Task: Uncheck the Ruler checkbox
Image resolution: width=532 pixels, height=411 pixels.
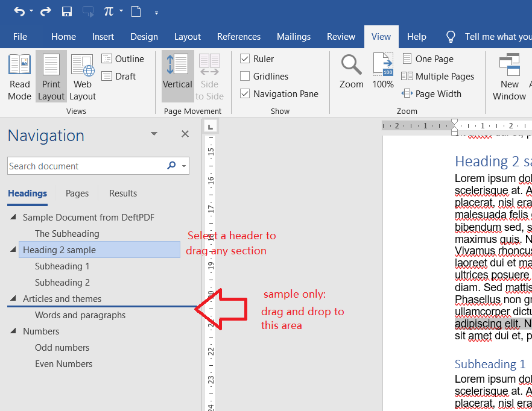Action: click(x=245, y=59)
